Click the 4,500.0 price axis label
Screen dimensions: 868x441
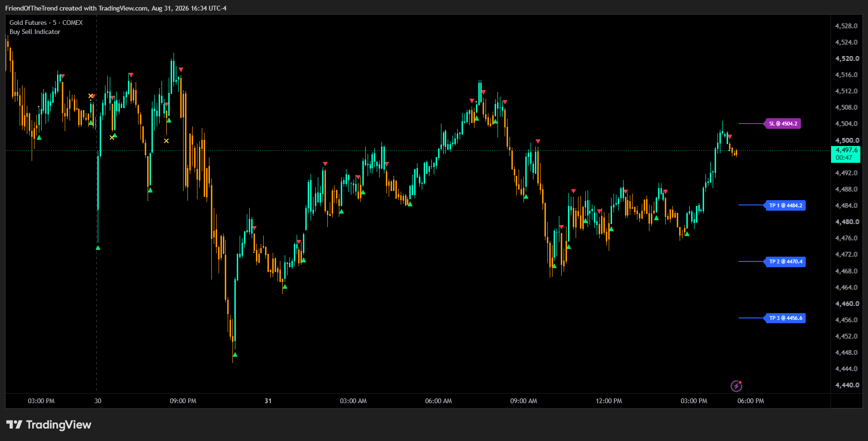click(846, 140)
